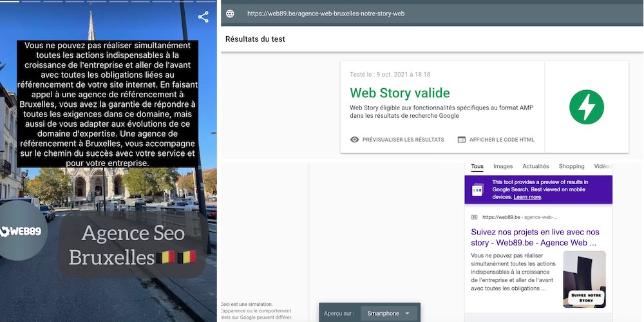
Task: Click the result breadcrumb https://web89.be agence-web
Action: coord(520,217)
